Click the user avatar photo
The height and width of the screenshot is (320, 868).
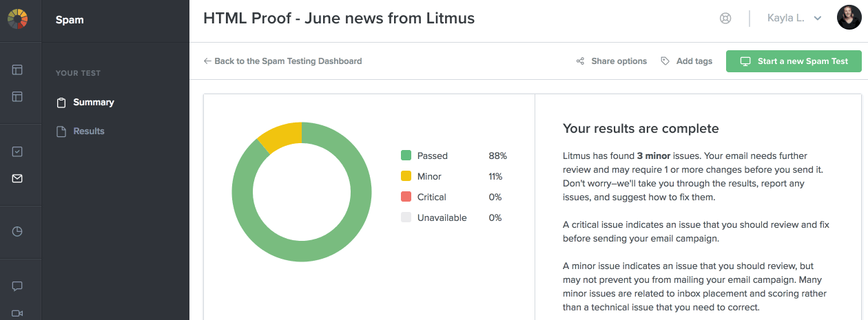[x=849, y=18]
